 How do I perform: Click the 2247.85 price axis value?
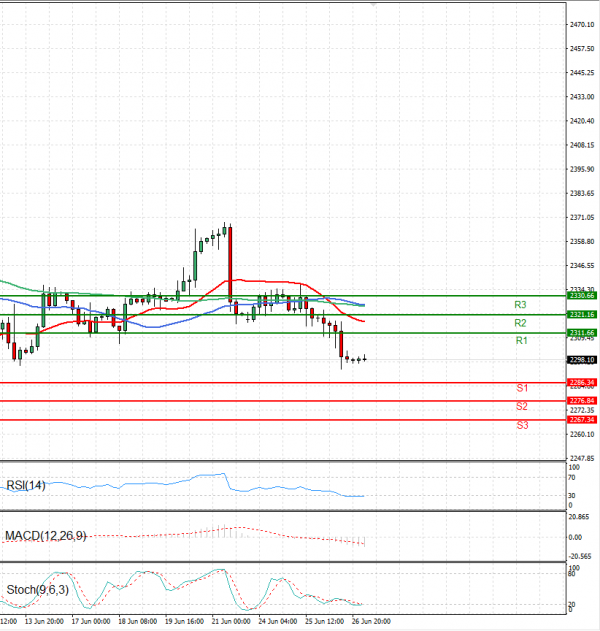click(x=582, y=459)
